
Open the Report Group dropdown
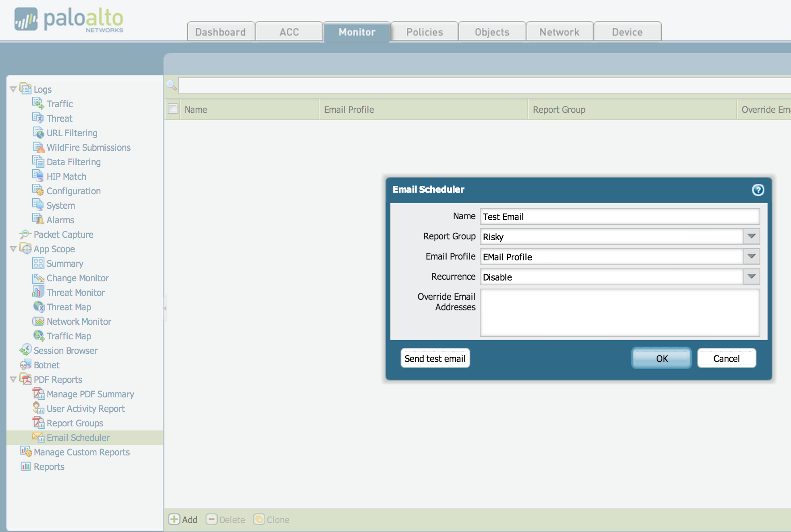(751, 237)
